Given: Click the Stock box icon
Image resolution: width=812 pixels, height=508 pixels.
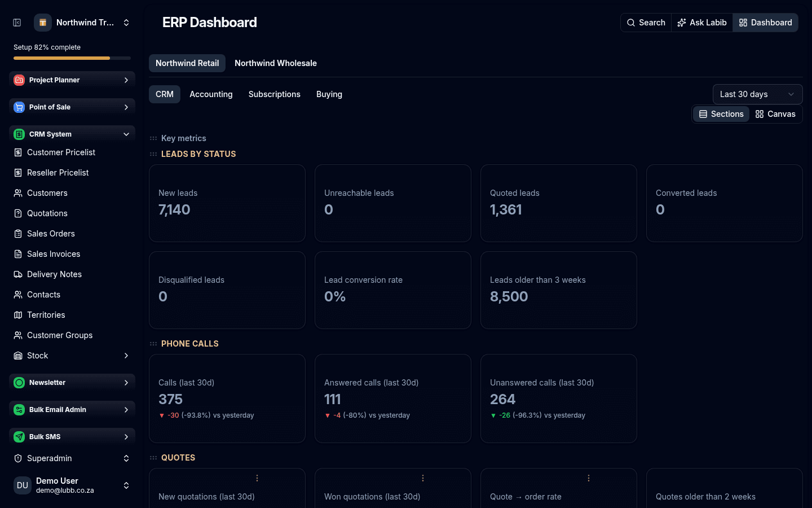Looking at the screenshot, I should pyautogui.click(x=18, y=356).
